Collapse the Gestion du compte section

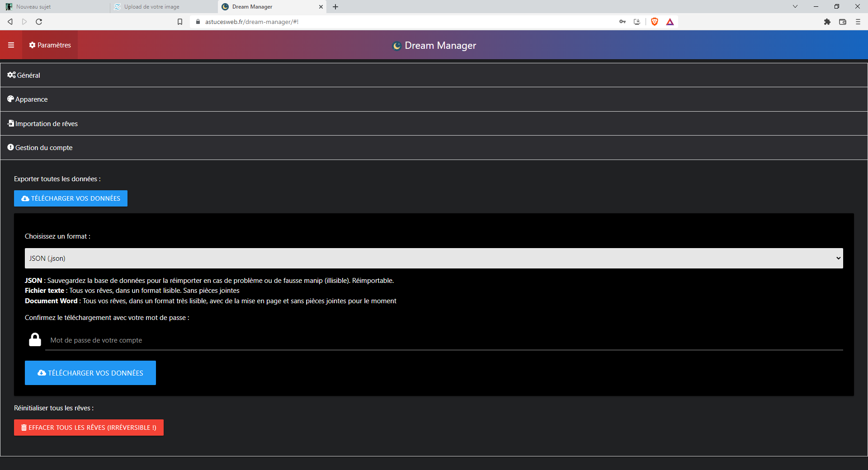434,148
